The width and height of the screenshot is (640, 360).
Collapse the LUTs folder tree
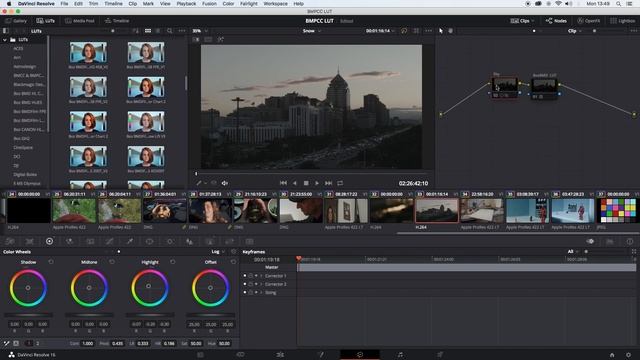4,40
